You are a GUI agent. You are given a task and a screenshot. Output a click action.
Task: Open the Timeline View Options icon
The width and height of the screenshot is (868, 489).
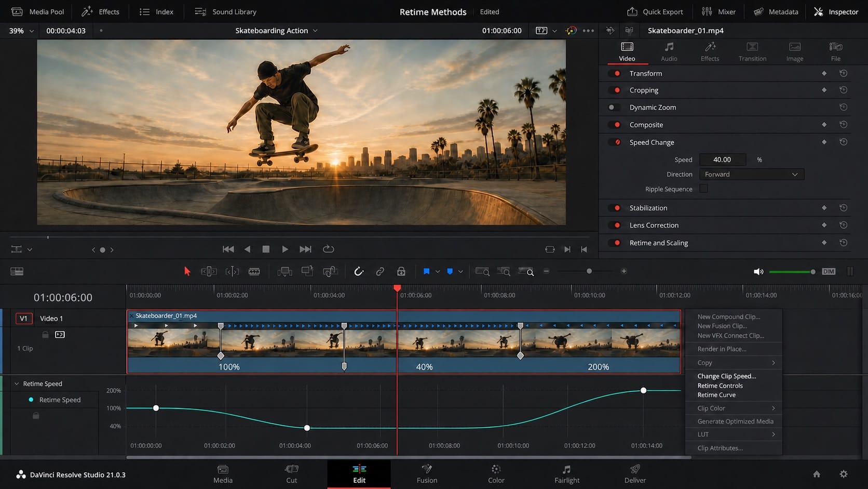[x=17, y=271]
